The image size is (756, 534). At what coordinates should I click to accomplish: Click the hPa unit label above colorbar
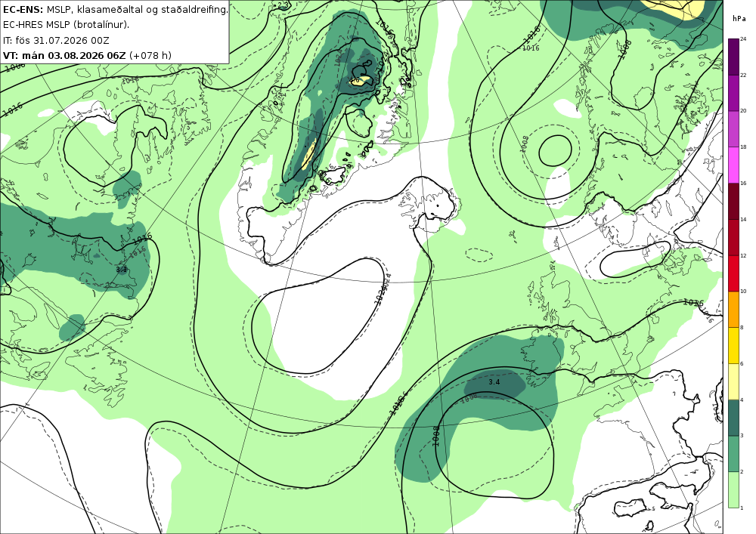[x=739, y=19]
